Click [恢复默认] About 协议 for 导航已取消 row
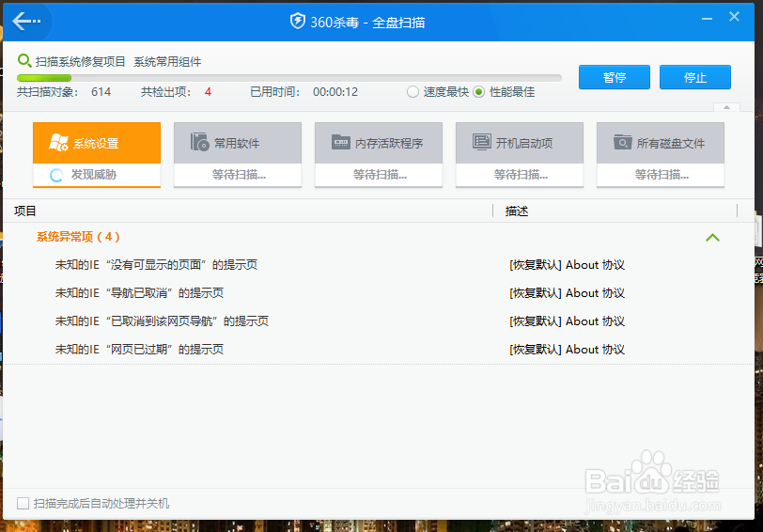 [567, 293]
